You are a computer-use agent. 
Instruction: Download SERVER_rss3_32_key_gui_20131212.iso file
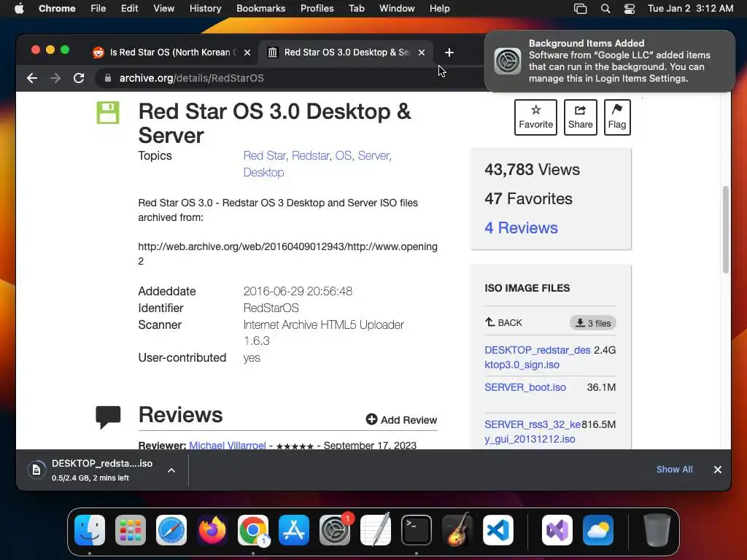[x=533, y=432]
